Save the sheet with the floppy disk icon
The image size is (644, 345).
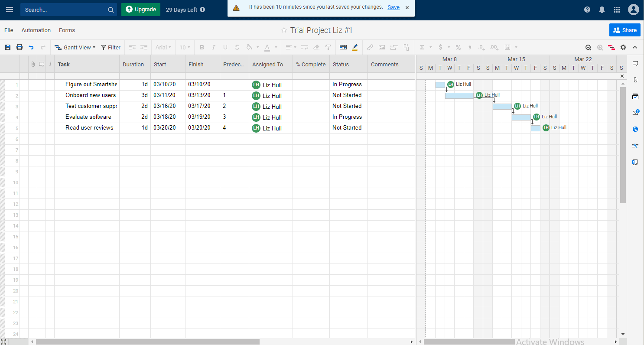coord(8,47)
